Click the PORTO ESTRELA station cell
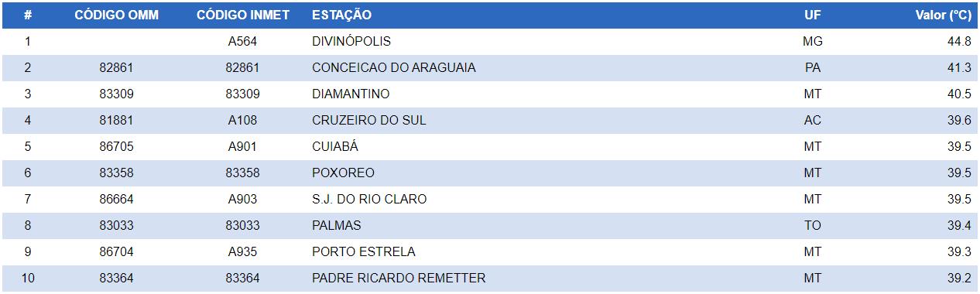Image resolution: width=980 pixels, height=294 pixels. [364, 252]
